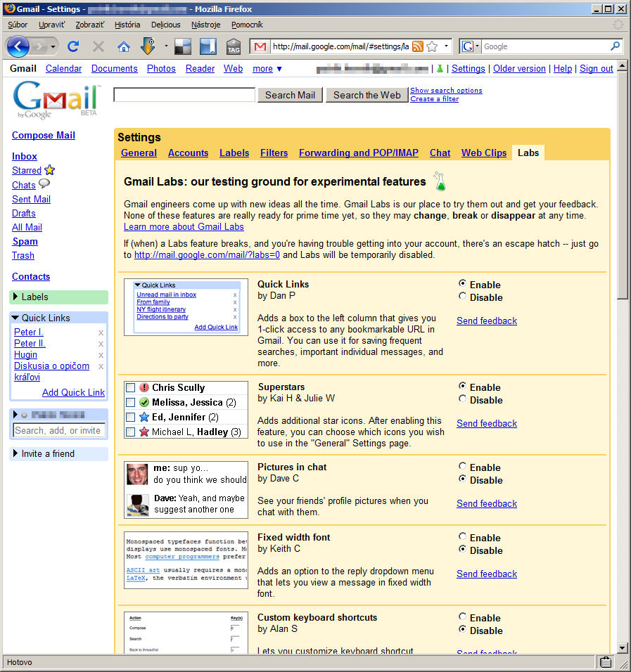
Task: Open the back/forward history dropdown arrow
Action: (53, 46)
